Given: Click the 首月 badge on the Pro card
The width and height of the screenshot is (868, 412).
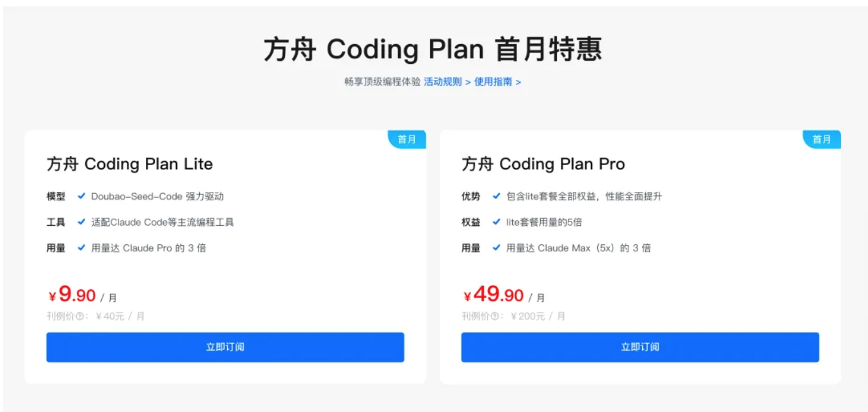Looking at the screenshot, I should (x=822, y=139).
